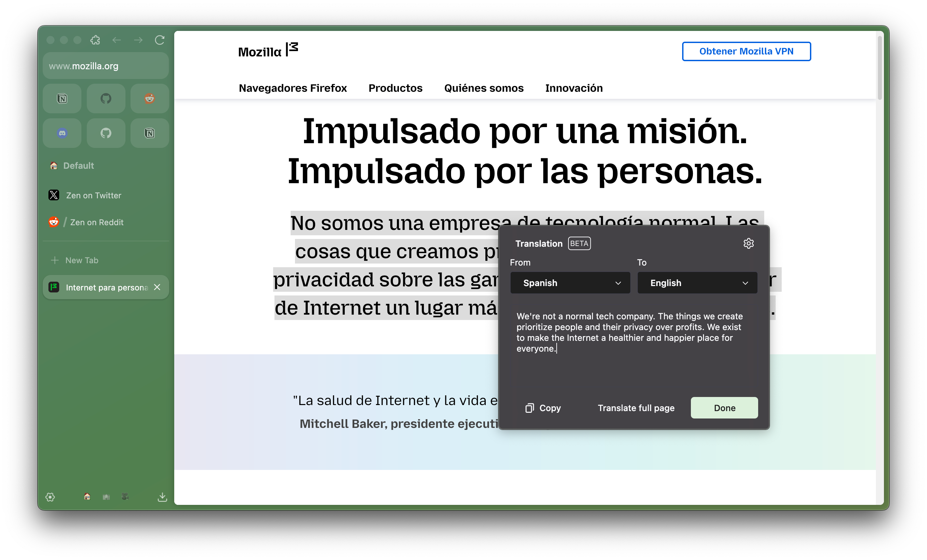Switch to the movie camera workspace icon
927x560 pixels.
(x=125, y=497)
